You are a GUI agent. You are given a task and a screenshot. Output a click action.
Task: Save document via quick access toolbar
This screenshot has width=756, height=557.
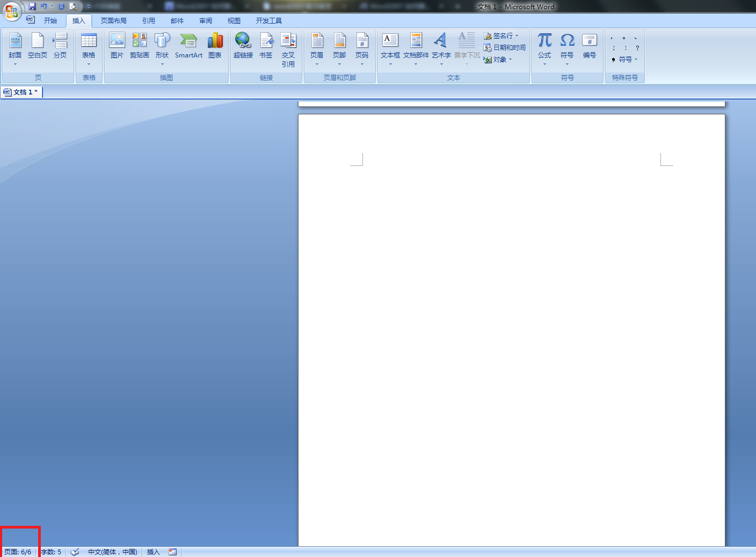coord(32,6)
